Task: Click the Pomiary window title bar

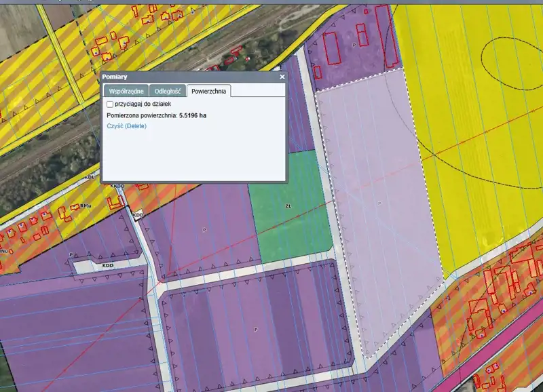Action: (x=183, y=77)
